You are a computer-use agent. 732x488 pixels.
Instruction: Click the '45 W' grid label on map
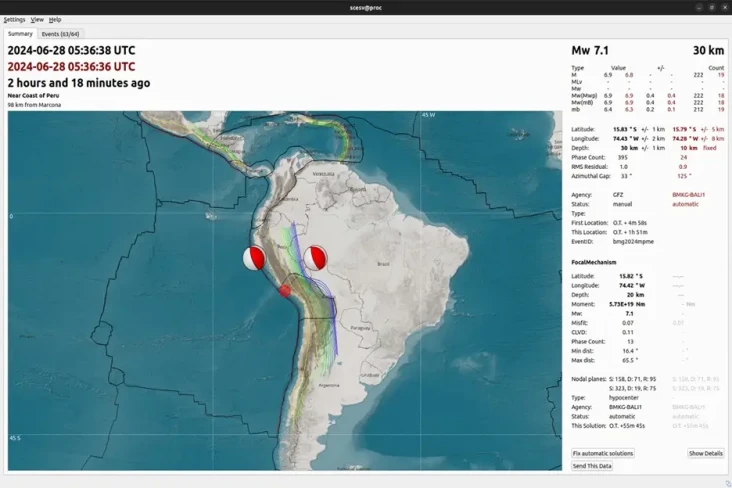pos(429,115)
